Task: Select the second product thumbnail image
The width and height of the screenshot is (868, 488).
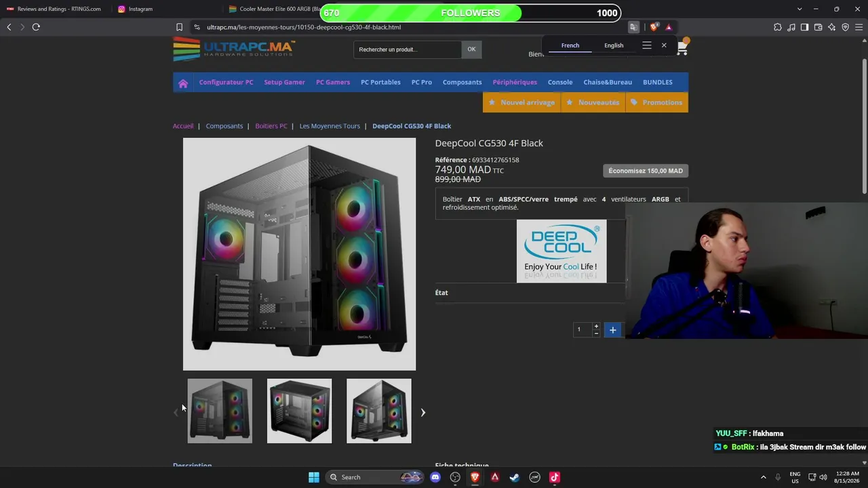Action: (x=299, y=411)
